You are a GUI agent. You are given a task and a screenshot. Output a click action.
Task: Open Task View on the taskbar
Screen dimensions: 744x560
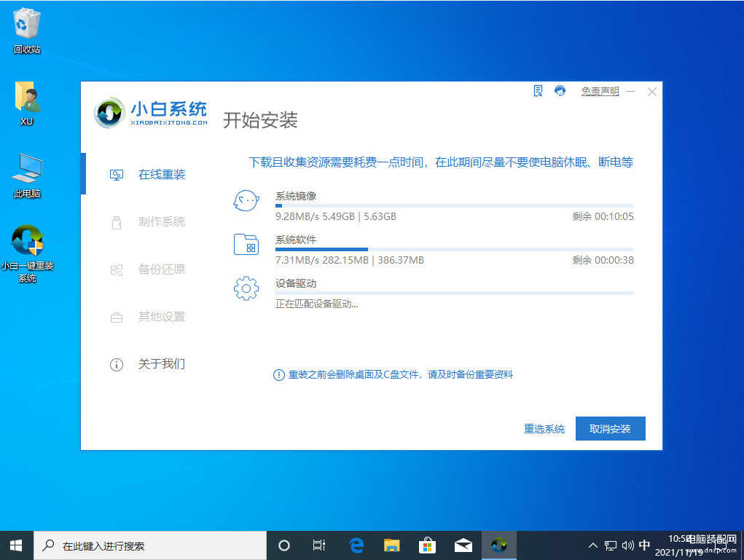[x=319, y=545]
